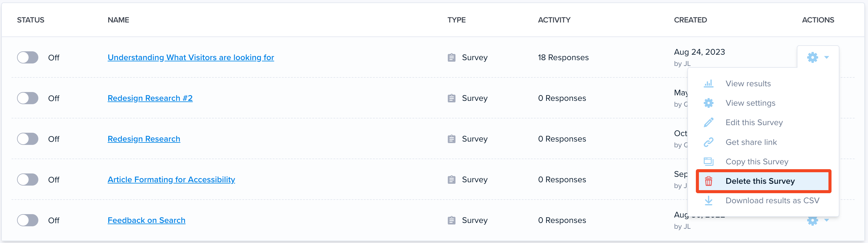
Task: Open the Article Formating for Accessibility link
Action: pyautogui.click(x=171, y=180)
